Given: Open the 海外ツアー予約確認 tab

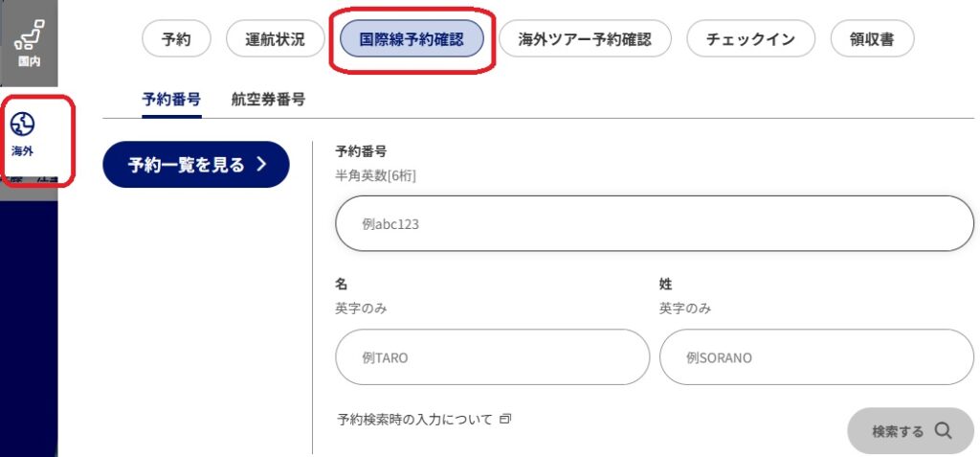Looking at the screenshot, I should (584, 39).
